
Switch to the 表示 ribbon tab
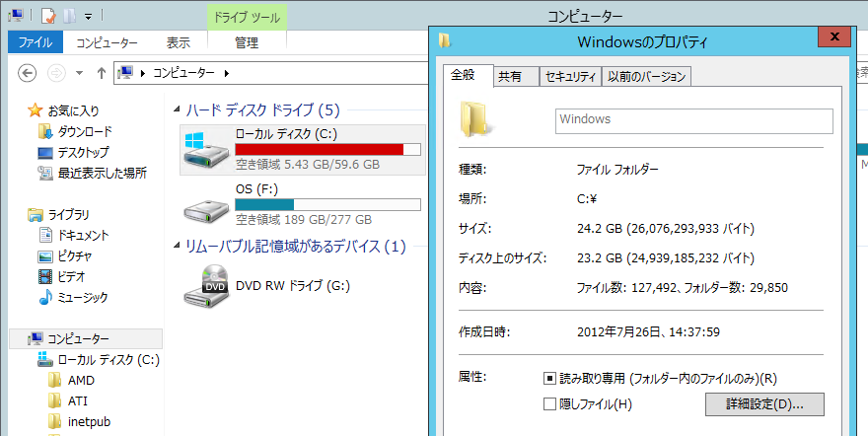tap(179, 42)
